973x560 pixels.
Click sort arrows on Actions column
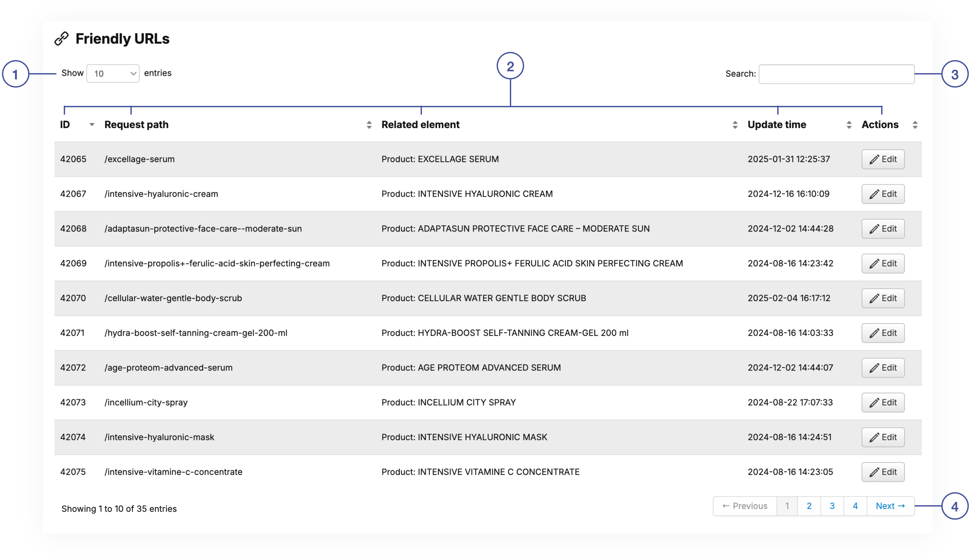click(915, 125)
